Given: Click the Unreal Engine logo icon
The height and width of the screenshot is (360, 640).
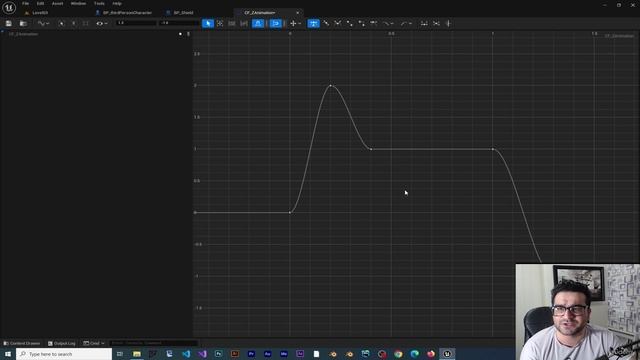Looking at the screenshot, I should (x=9, y=7).
